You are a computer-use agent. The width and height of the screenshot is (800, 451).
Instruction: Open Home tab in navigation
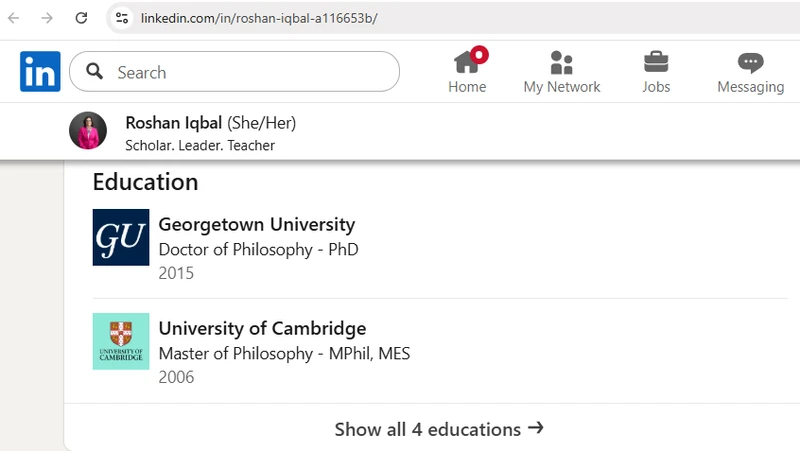point(467,72)
